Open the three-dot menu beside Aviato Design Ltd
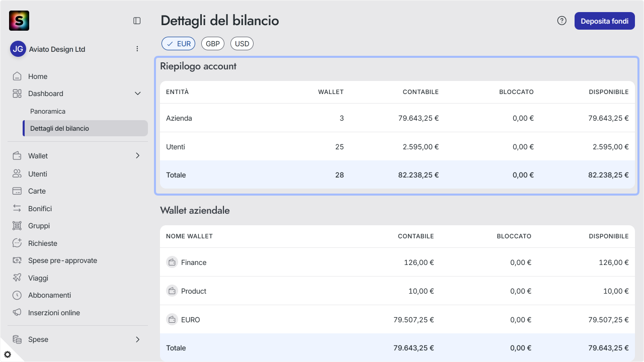The height and width of the screenshot is (362, 644). pyautogui.click(x=137, y=49)
